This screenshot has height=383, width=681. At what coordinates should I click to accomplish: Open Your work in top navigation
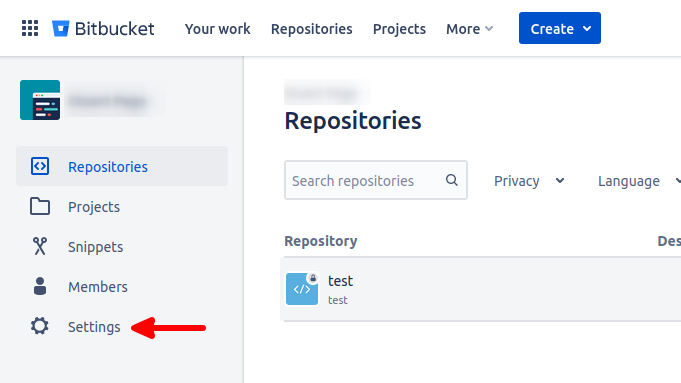218,29
